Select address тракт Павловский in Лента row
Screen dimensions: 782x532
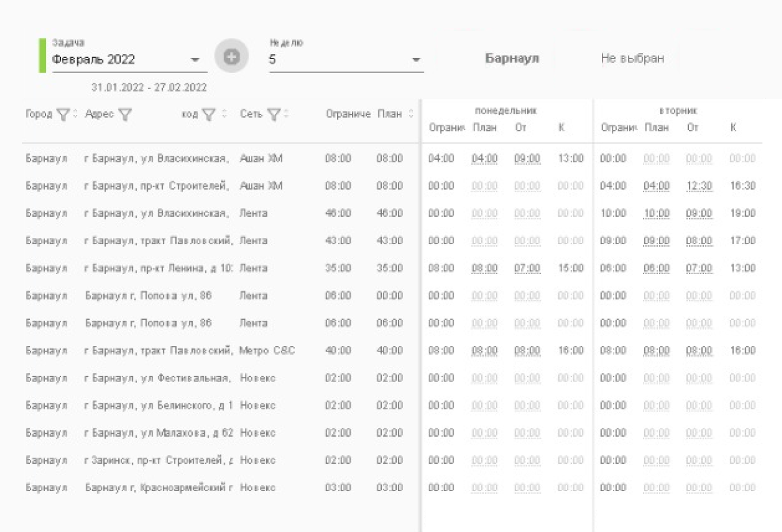[158, 240]
